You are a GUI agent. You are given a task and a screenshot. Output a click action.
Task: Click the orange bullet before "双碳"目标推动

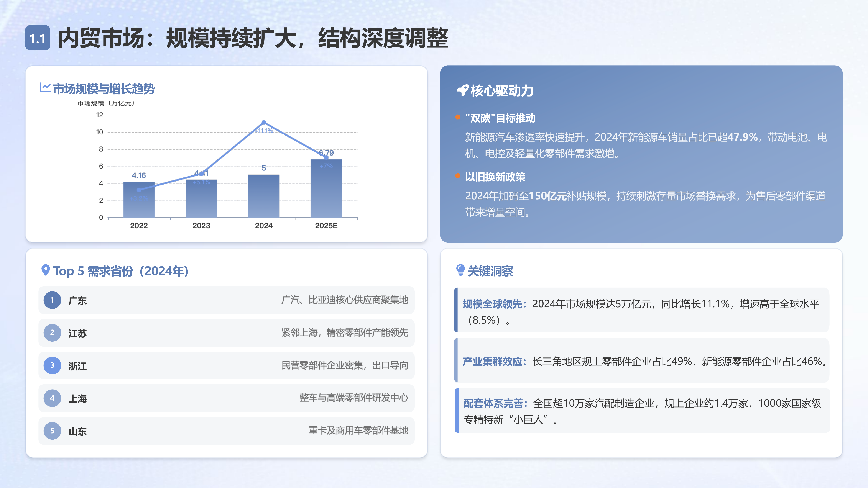pos(458,117)
